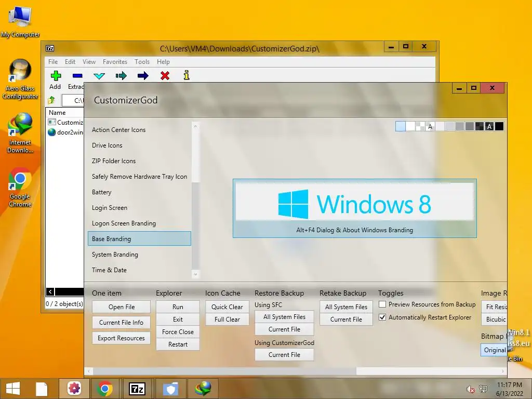Click the shield icon in the taskbar
This screenshot has height=399, width=532.
click(x=170, y=389)
